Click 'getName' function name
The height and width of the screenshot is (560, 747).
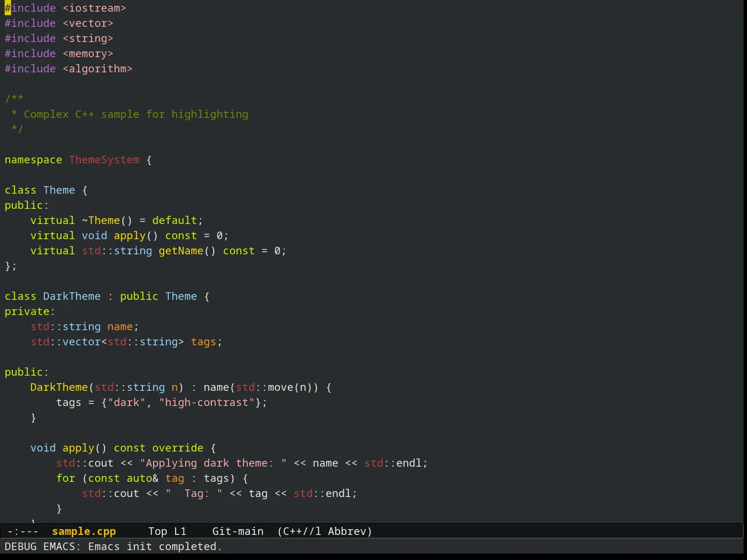pos(181,251)
